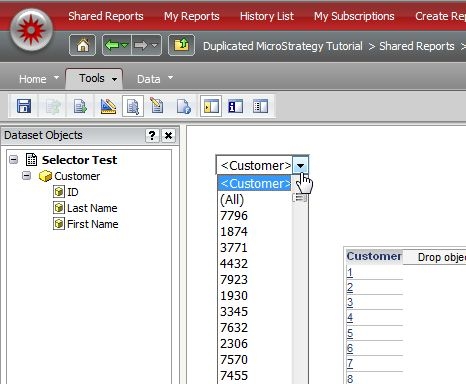This screenshot has width=466, height=384.
Task: Toggle the Dataset Objects panel icon
Action: coord(211,106)
